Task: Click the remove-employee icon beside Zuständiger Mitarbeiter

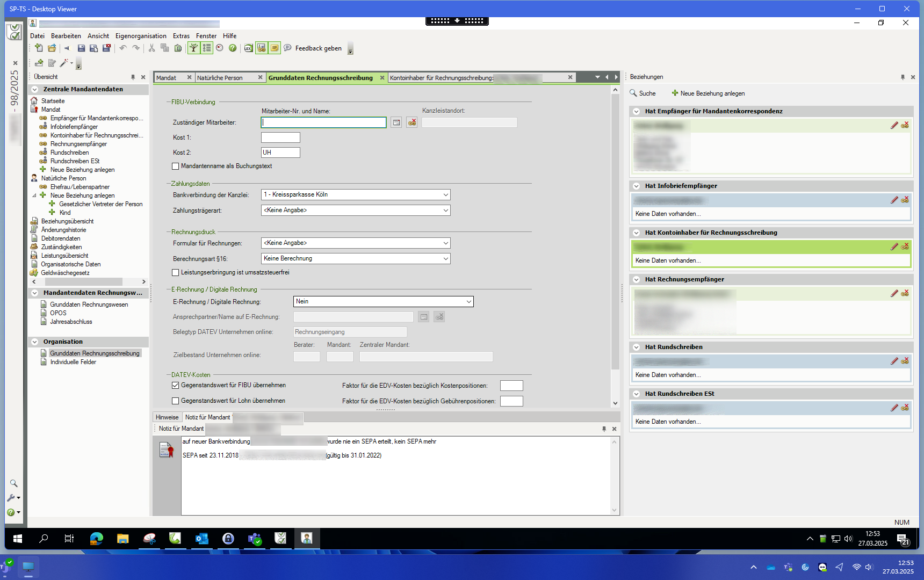Action: pos(412,122)
